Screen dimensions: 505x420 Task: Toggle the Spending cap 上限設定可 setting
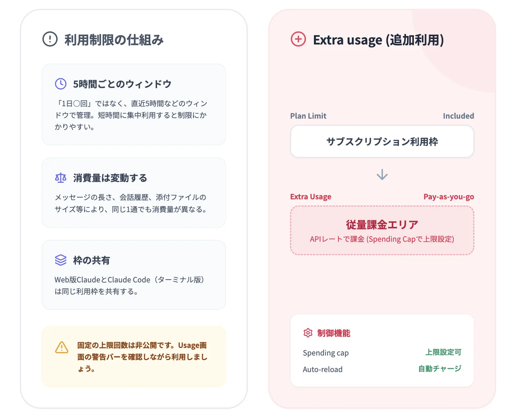tap(444, 352)
